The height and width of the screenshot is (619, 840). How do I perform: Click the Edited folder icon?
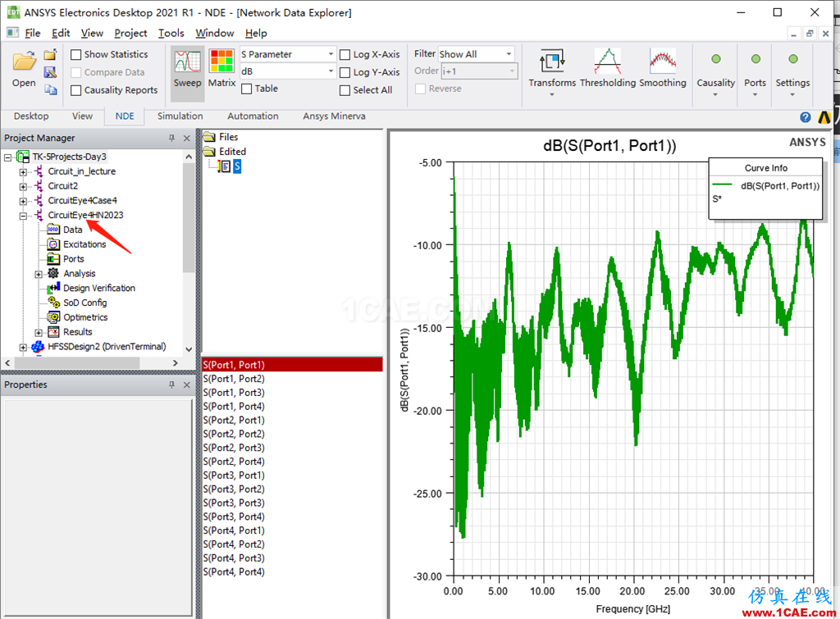tap(209, 152)
